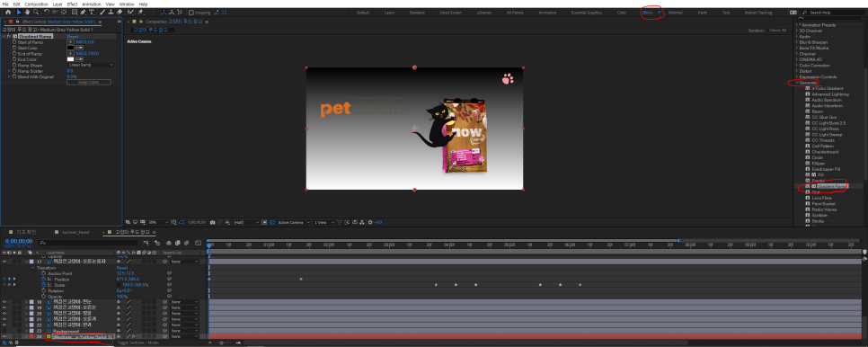Select the Rectangle shape tool

click(75, 12)
